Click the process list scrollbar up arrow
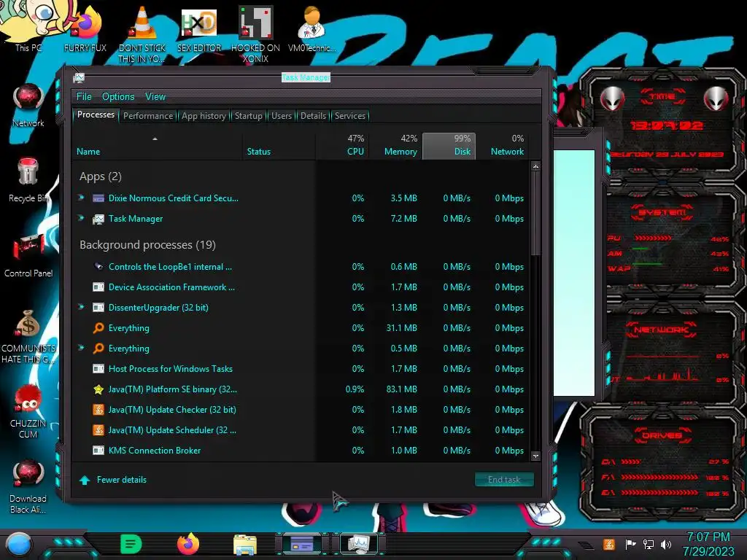The height and width of the screenshot is (560, 747). (x=535, y=166)
